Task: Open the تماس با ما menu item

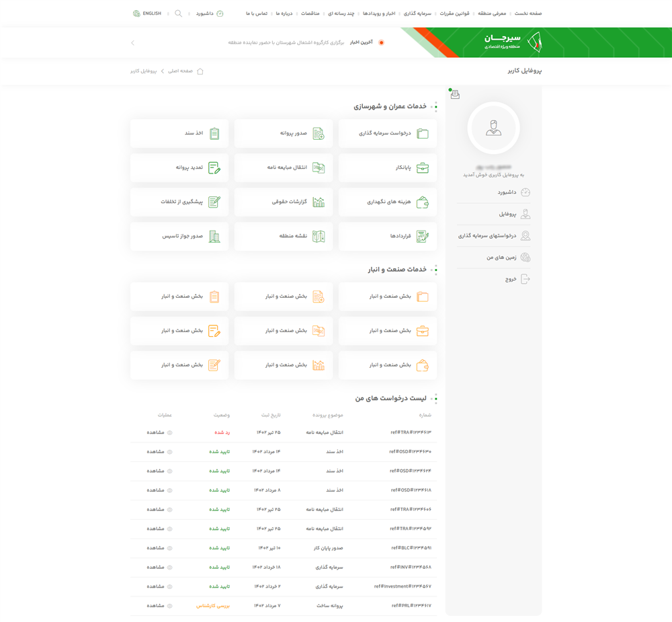Action: click(257, 13)
